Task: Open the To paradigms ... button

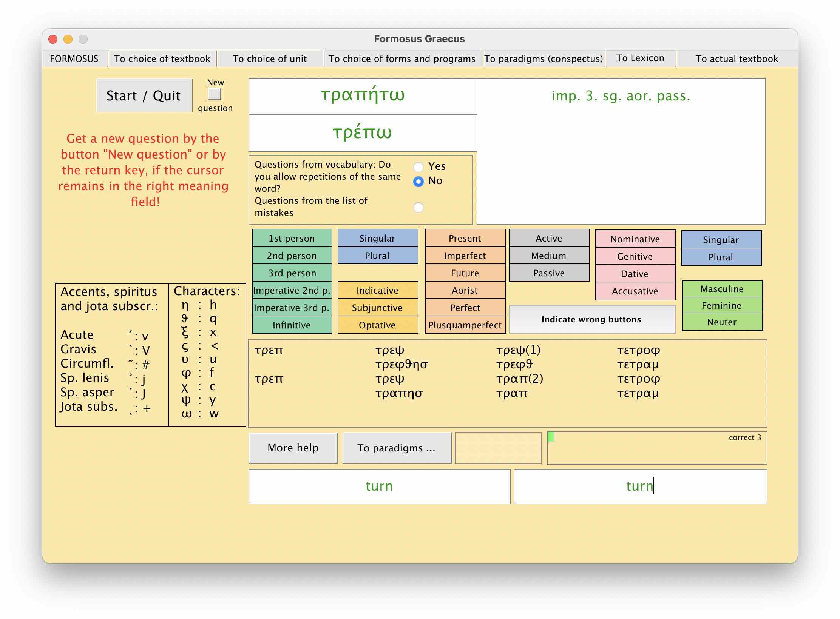Action: (x=397, y=448)
